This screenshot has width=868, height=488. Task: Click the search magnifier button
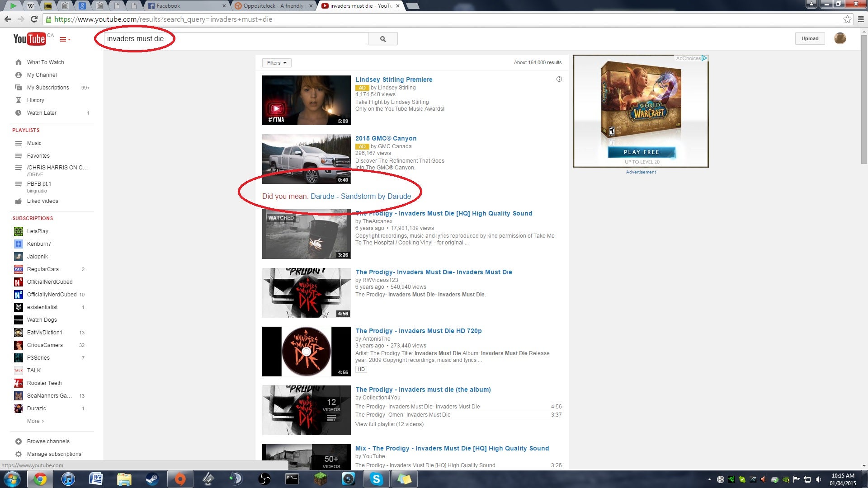[383, 39]
